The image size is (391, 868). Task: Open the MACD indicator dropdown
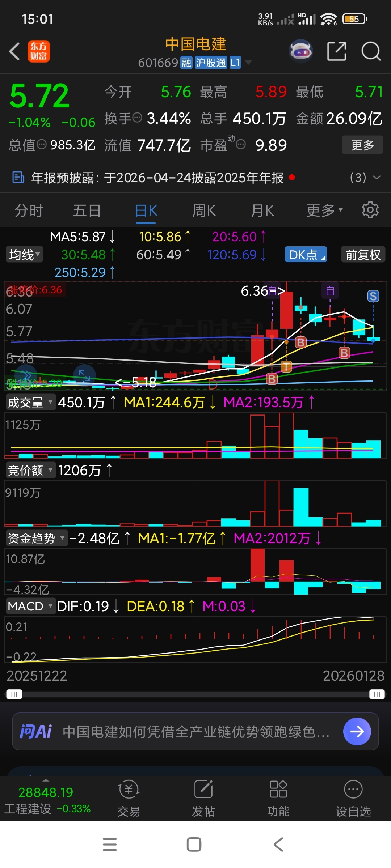[x=30, y=606]
